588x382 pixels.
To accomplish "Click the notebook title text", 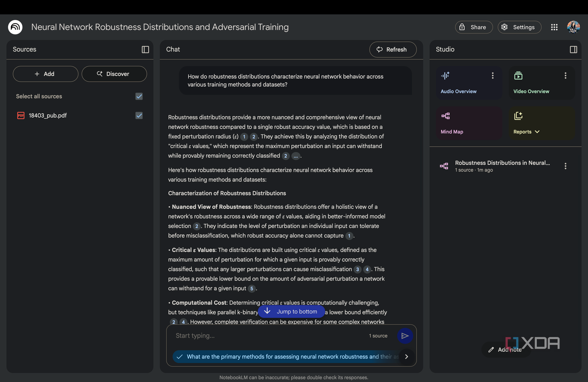I will point(160,27).
